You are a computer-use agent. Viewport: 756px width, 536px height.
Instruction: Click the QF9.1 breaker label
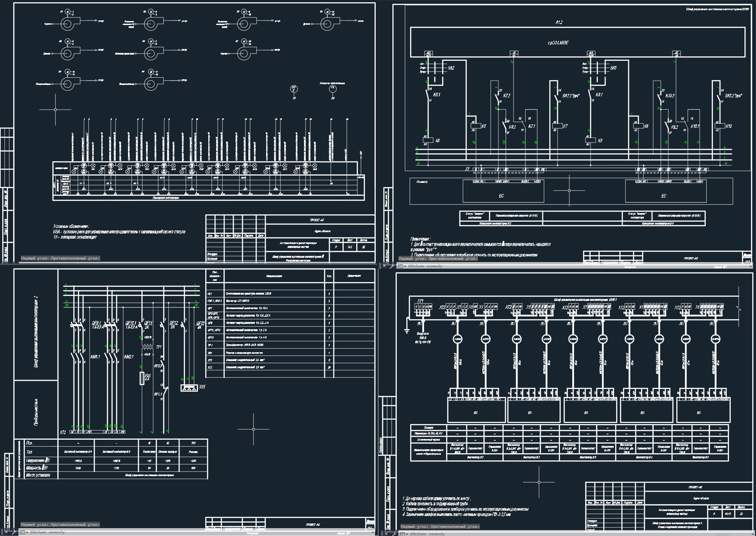click(x=96, y=323)
